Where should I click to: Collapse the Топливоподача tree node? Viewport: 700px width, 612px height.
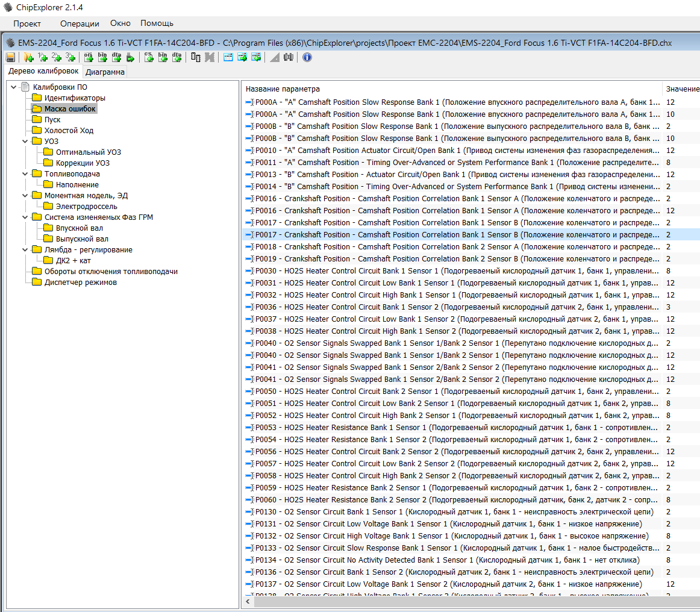pyautogui.click(x=25, y=174)
